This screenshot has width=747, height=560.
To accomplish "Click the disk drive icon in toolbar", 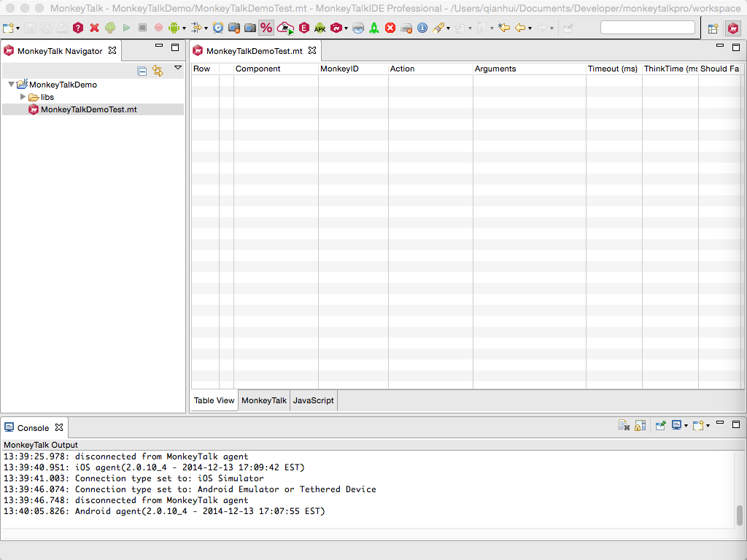I will pos(358,28).
